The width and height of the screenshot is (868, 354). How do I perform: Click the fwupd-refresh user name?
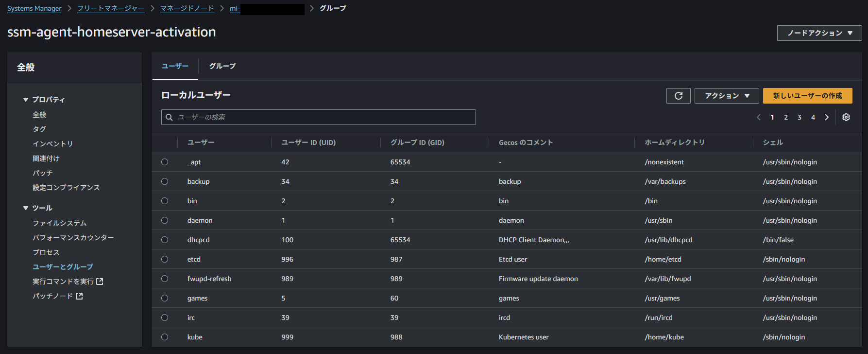tap(209, 279)
